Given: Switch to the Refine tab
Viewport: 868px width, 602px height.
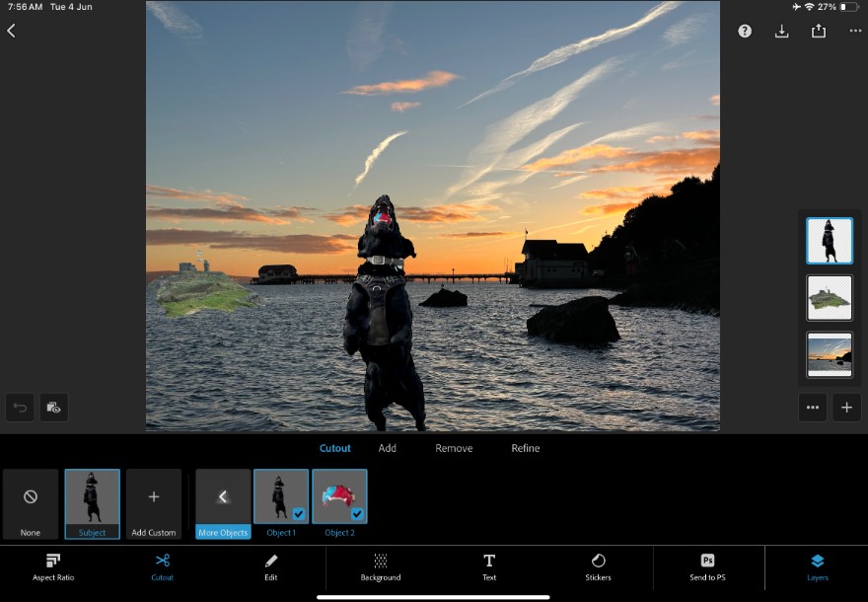Looking at the screenshot, I should pos(525,448).
